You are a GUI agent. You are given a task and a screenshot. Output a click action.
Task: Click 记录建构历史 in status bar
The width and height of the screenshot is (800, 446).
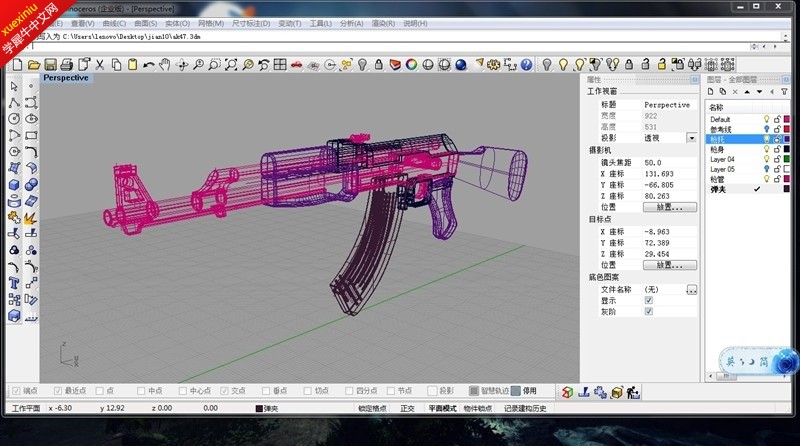[x=525, y=408]
